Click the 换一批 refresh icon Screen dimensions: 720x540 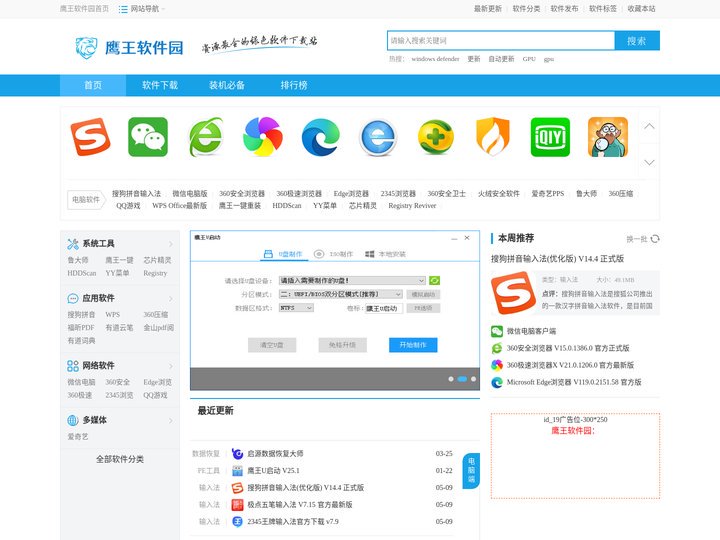tap(655, 239)
